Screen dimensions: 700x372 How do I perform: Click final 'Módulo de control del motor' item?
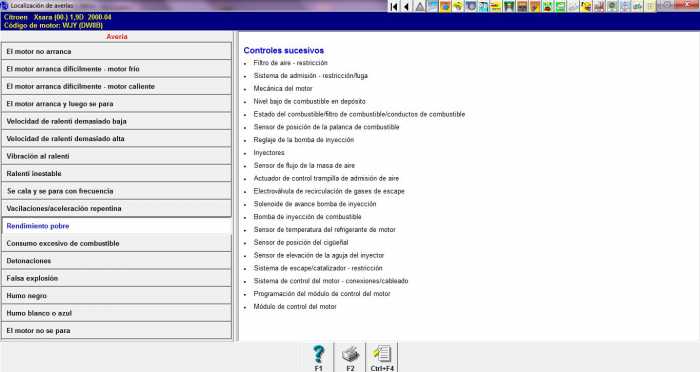point(295,307)
